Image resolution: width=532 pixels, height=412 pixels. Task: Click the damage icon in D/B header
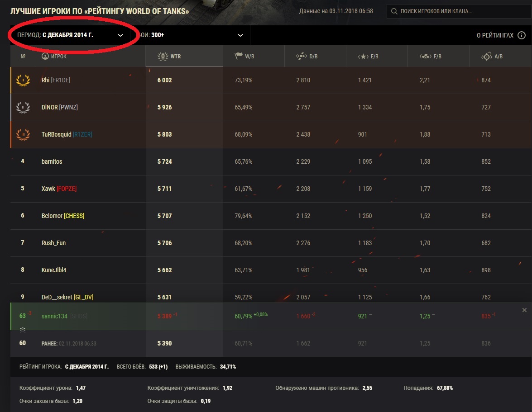[x=301, y=56]
